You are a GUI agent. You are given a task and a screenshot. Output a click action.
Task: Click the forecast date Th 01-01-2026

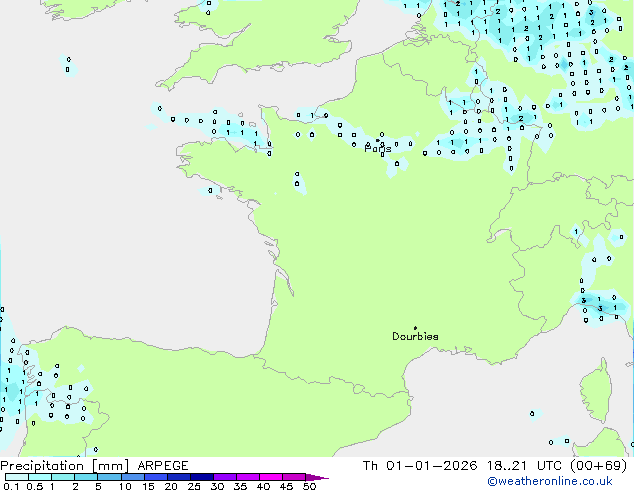420,466
